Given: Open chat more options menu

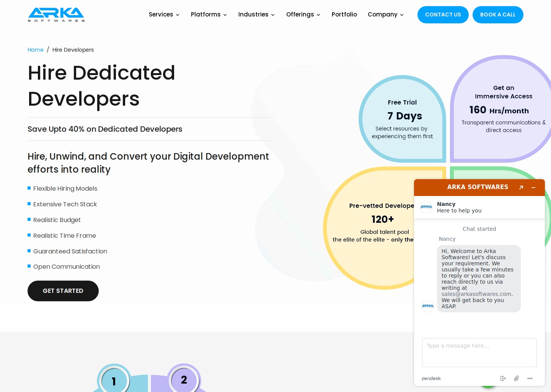Looking at the screenshot, I should tap(530, 378).
